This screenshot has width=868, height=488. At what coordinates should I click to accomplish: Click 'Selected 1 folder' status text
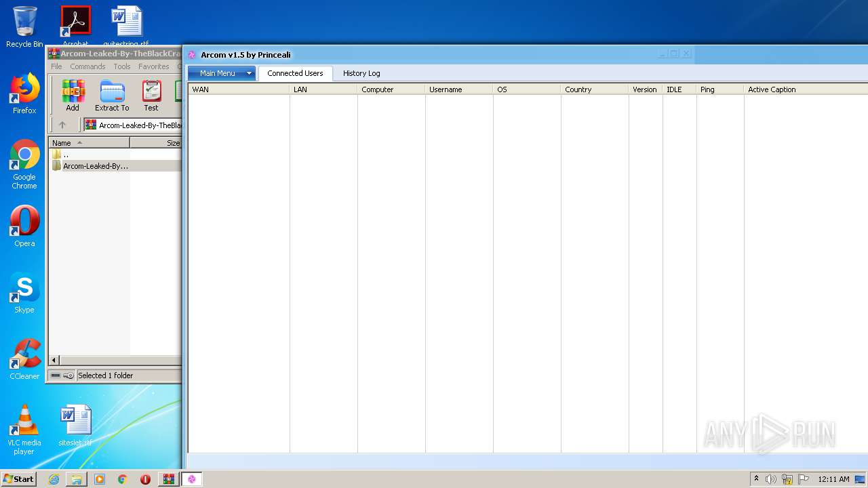(x=106, y=375)
